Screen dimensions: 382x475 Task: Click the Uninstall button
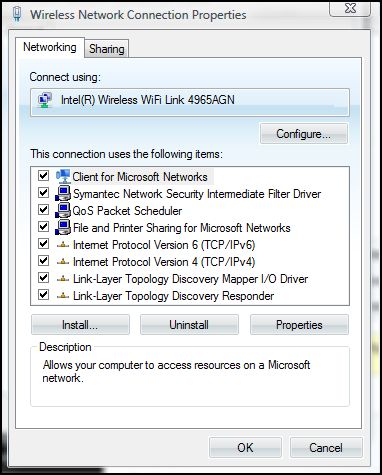pos(189,325)
